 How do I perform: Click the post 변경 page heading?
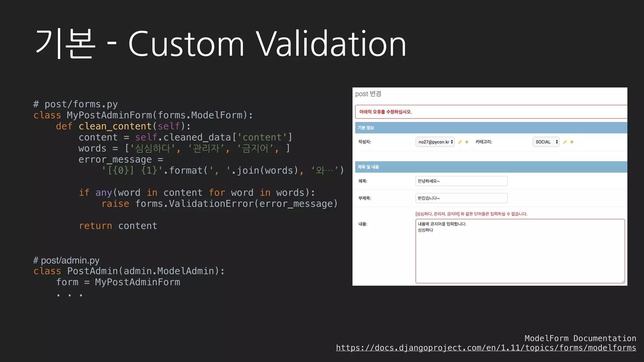pos(368,94)
